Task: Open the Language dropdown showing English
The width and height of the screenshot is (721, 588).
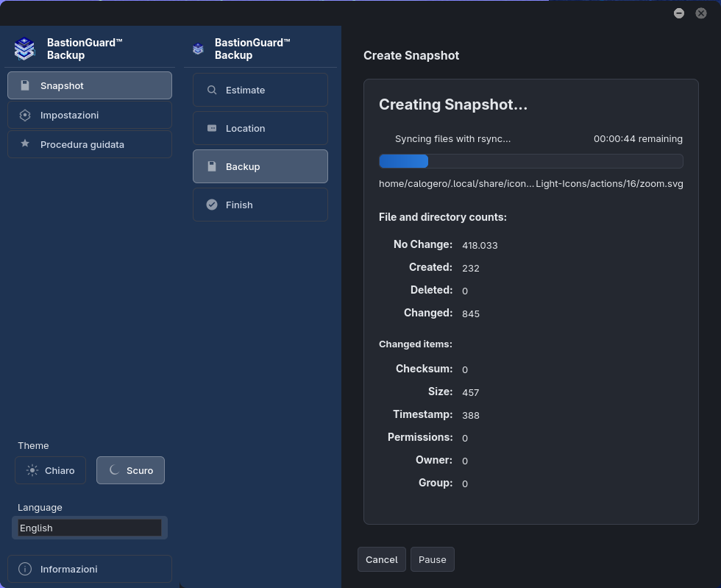Action: (x=90, y=528)
